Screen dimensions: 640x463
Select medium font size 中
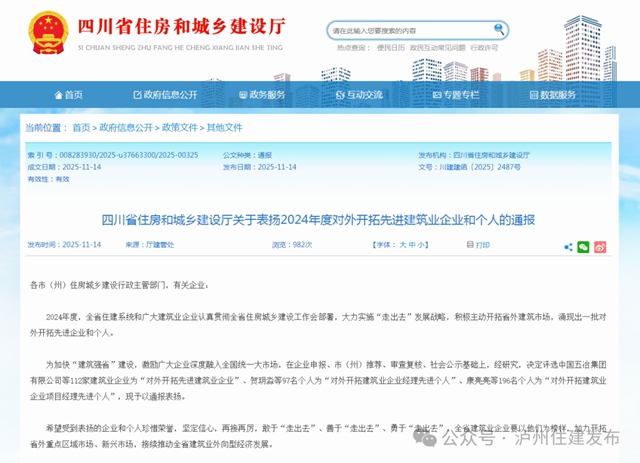pyautogui.click(x=413, y=244)
